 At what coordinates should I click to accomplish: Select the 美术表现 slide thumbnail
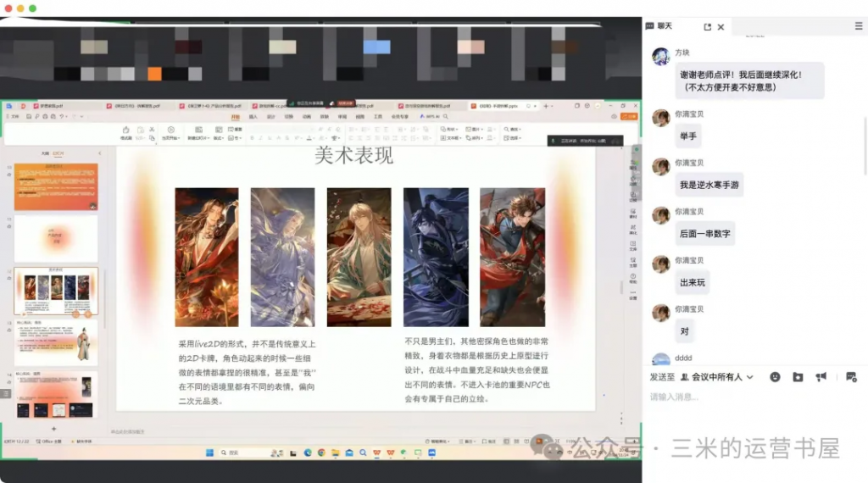(56, 290)
